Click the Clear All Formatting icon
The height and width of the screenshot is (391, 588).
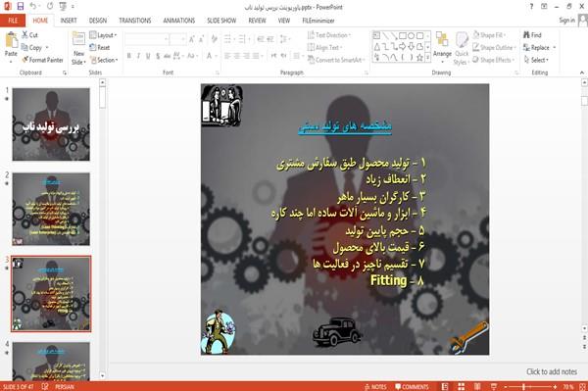(x=214, y=39)
